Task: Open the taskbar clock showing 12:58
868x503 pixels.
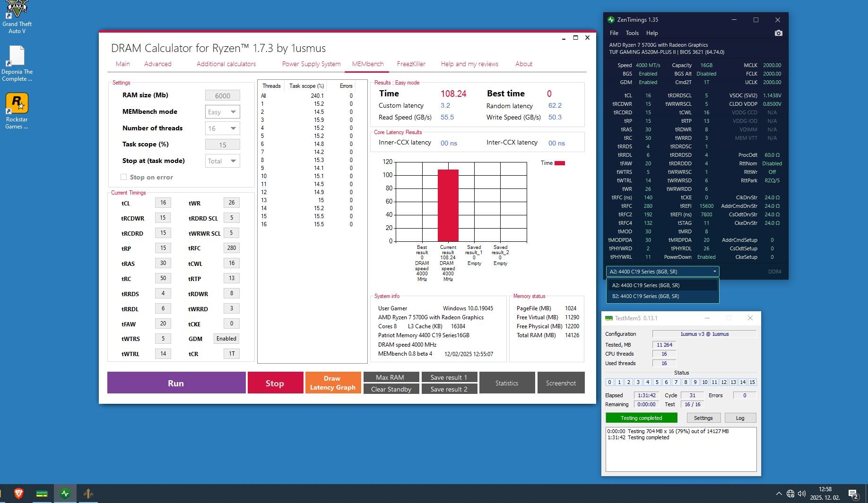Action: [825, 494]
